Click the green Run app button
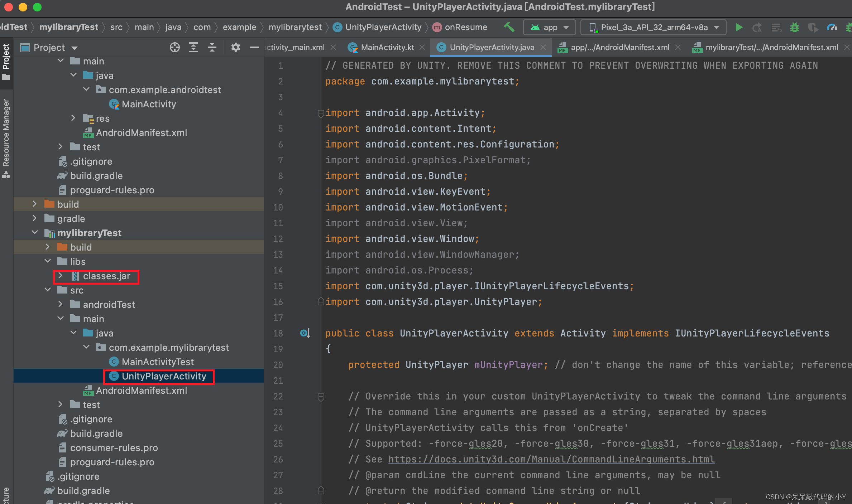This screenshot has height=504, width=852. pos(739,28)
